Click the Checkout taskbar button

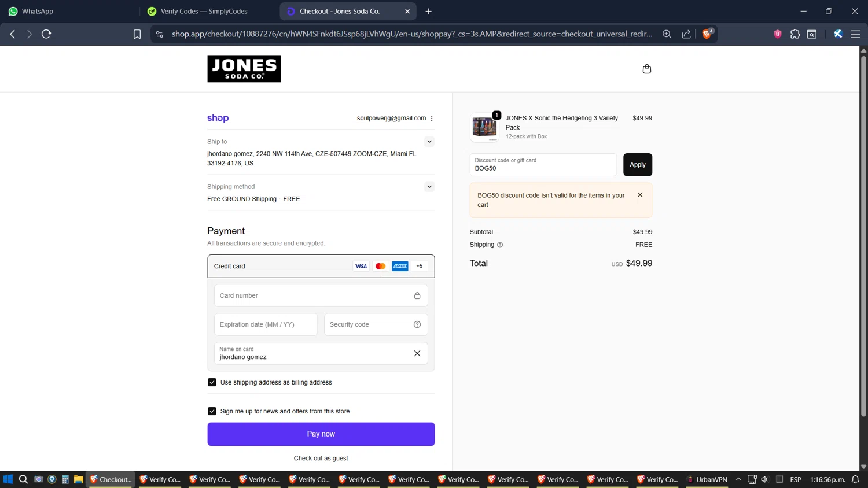click(111, 479)
